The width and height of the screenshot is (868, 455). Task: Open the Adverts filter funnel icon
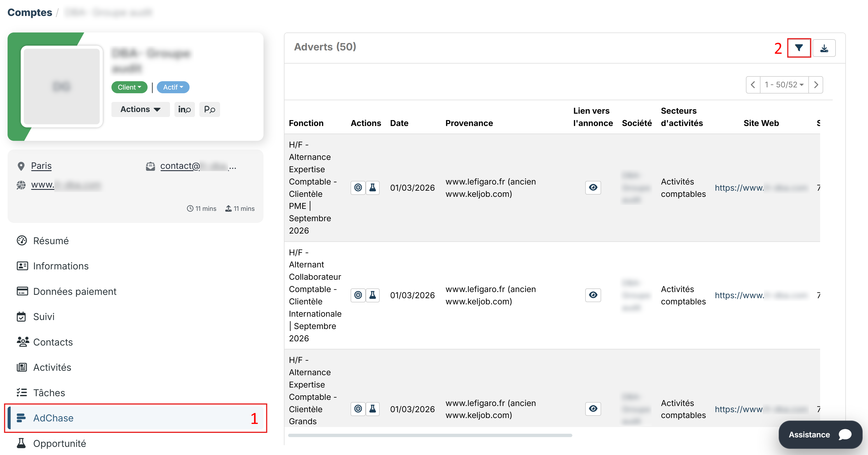799,48
